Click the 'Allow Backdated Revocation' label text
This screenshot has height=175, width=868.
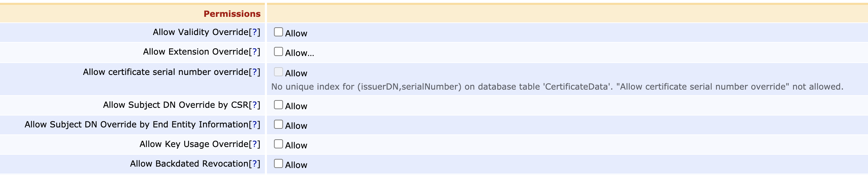click(189, 163)
